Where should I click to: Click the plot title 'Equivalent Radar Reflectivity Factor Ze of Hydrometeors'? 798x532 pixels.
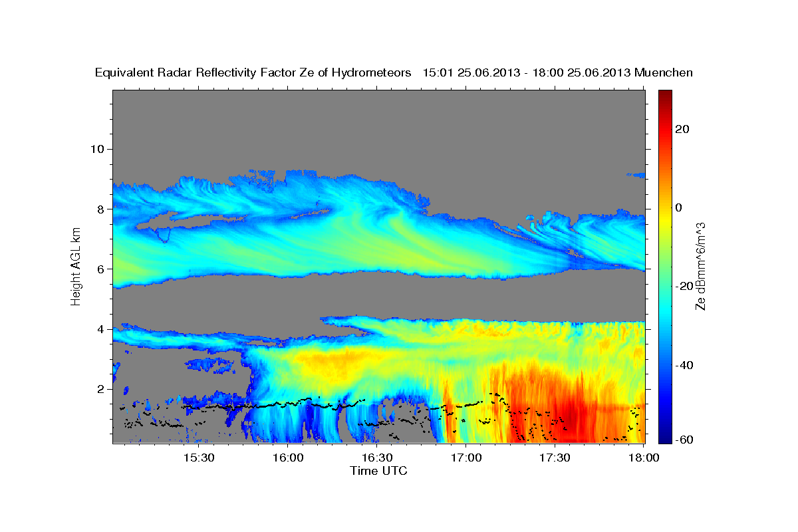(x=253, y=72)
